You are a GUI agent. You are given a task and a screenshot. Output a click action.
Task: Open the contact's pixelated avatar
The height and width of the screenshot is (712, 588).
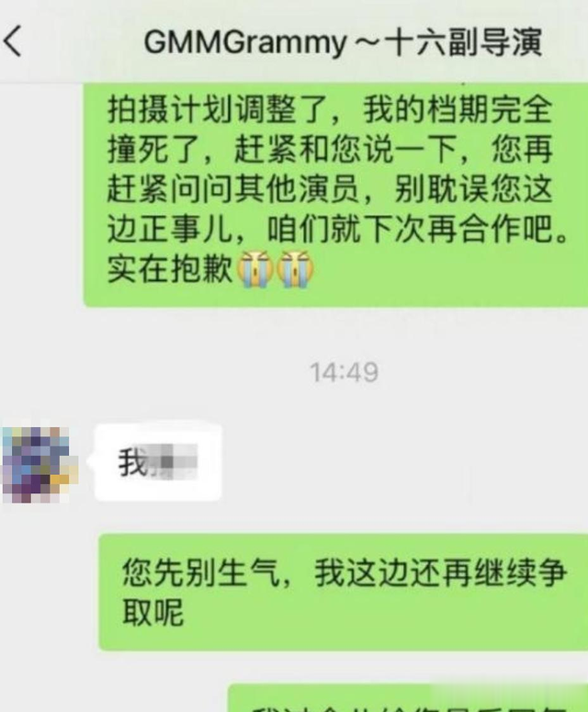point(40,464)
